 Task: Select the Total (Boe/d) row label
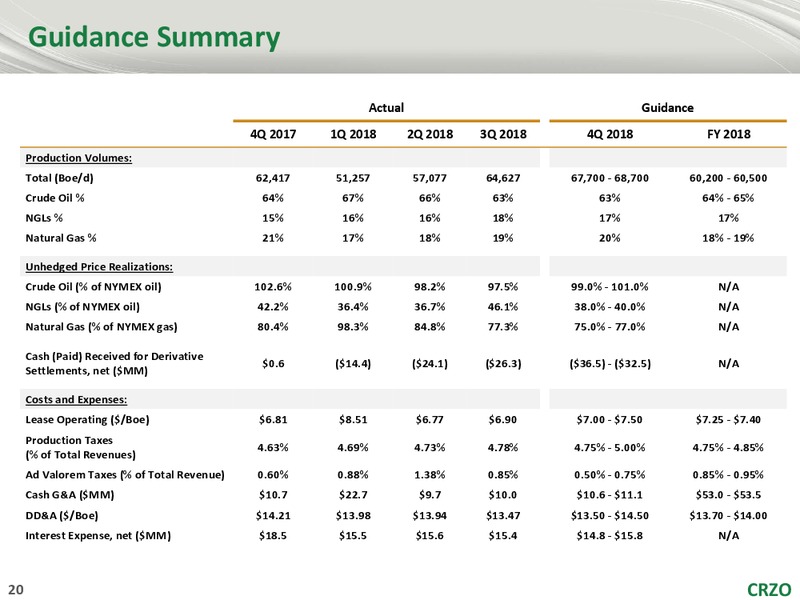[59, 178]
